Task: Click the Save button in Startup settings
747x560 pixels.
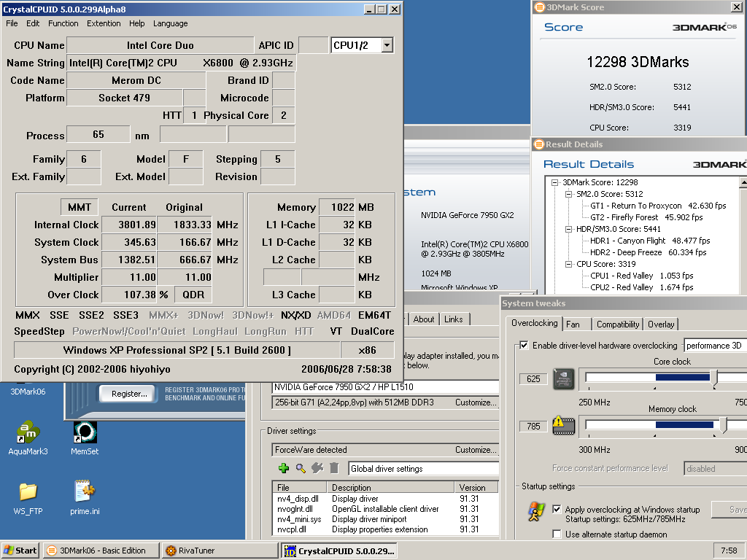Action: [729, 510]
